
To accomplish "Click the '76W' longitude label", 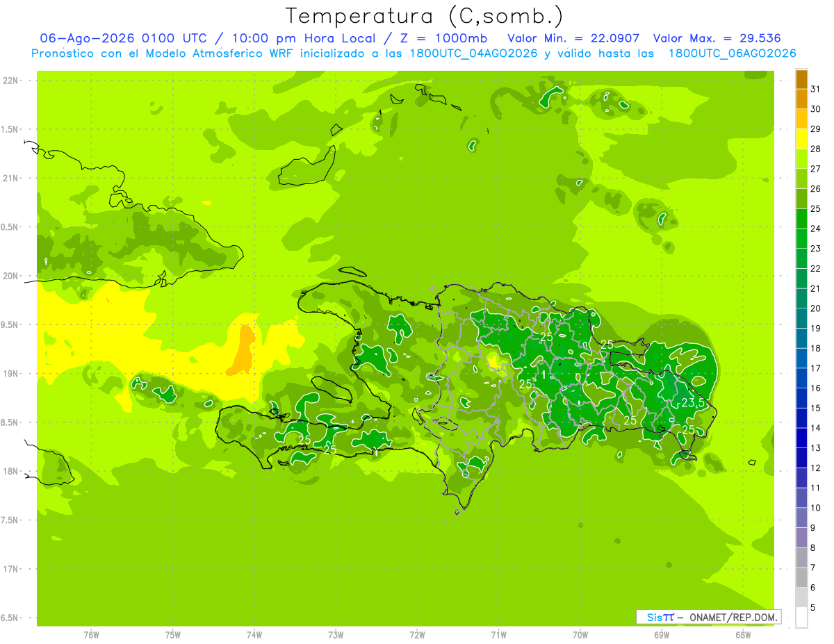I will tap(91, 635).
